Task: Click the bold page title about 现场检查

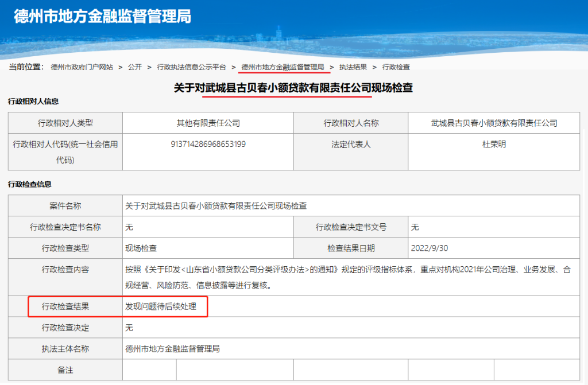Action: point(293,88)
